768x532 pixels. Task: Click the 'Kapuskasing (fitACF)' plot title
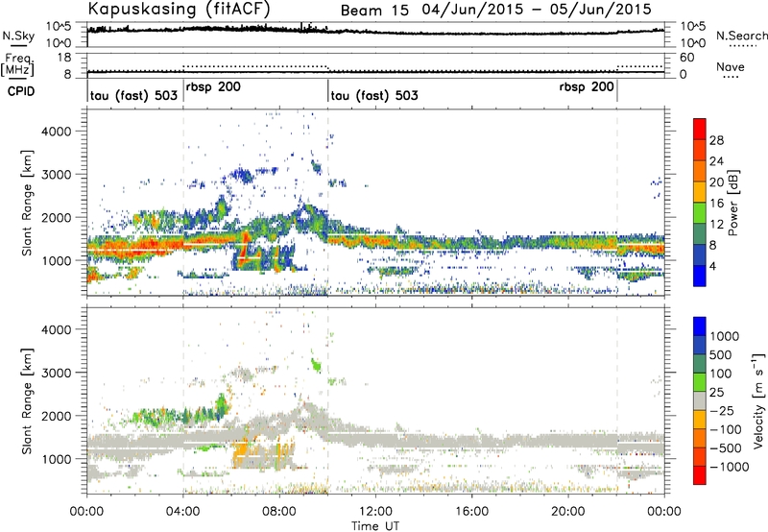coord(179,9)
